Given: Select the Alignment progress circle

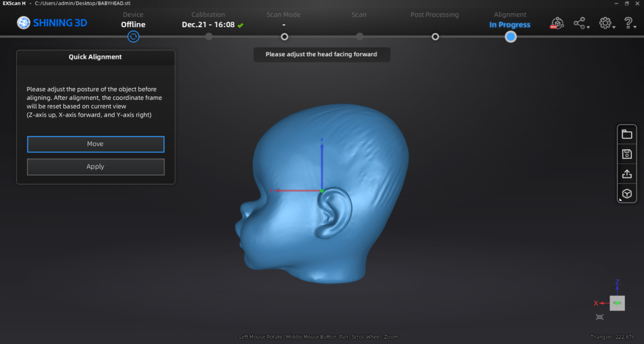Looking at the screenshot, I should (510, 37).
